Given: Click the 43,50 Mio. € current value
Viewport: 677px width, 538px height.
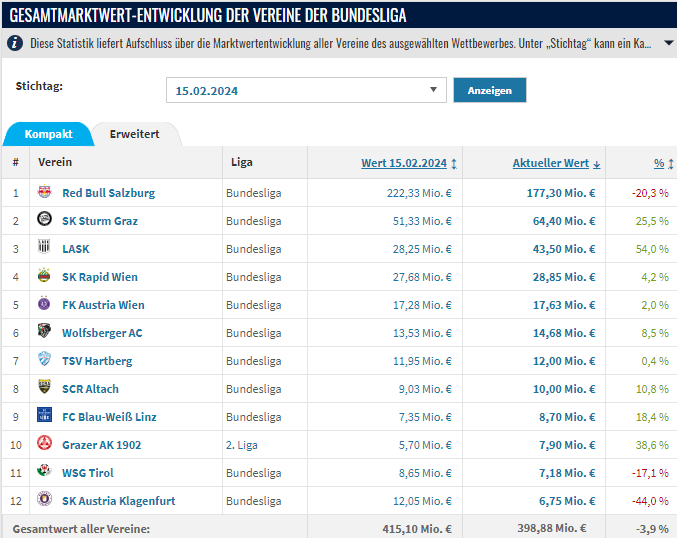Looking at the screenshot, I should 564,249.
